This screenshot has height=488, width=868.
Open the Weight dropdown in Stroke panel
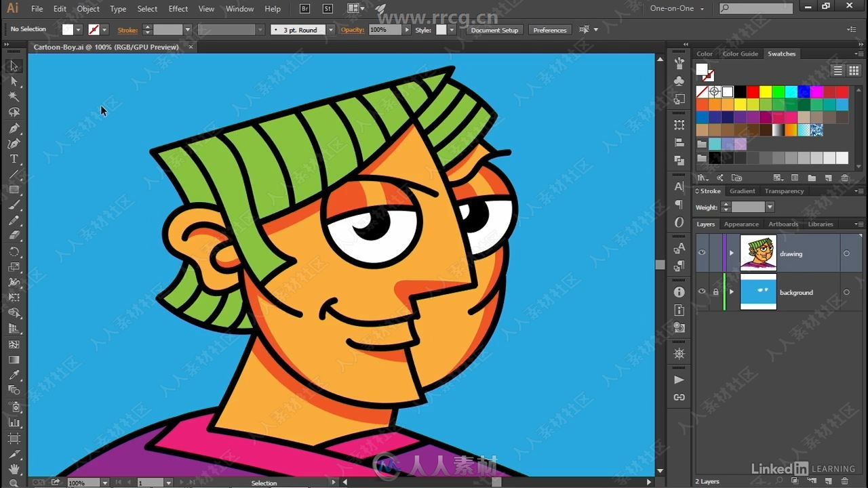[769, 207]
